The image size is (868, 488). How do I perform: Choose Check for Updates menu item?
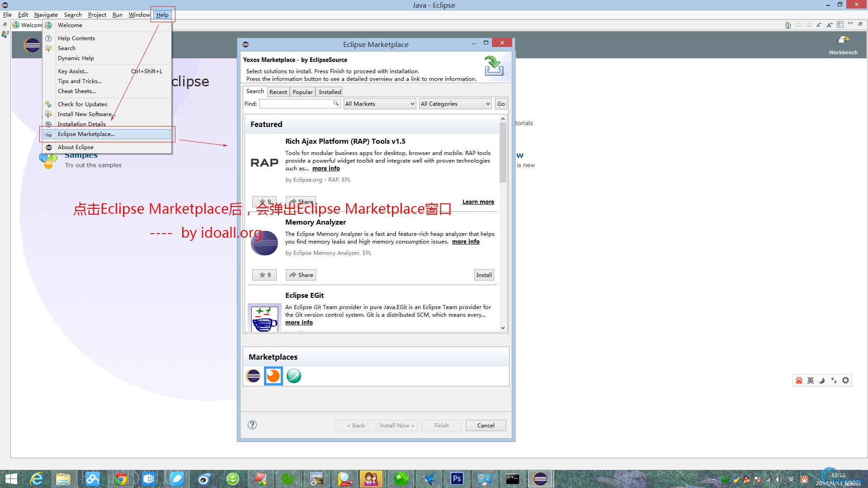click(107, 104)
